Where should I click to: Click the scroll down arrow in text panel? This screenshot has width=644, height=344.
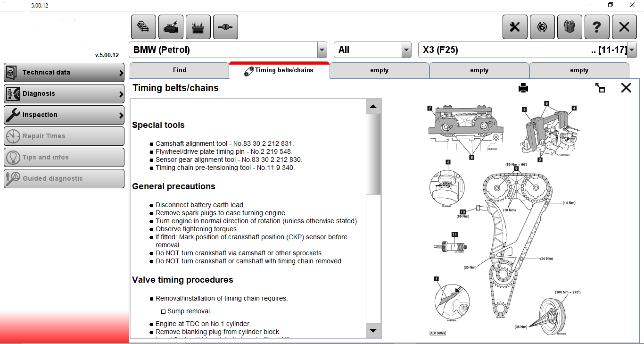(373, 331)
